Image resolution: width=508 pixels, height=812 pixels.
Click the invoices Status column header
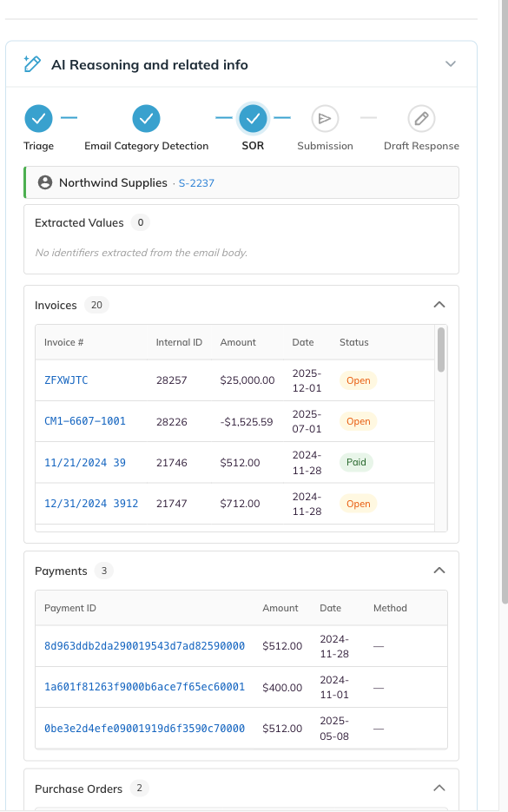click(x=354, y=342)
